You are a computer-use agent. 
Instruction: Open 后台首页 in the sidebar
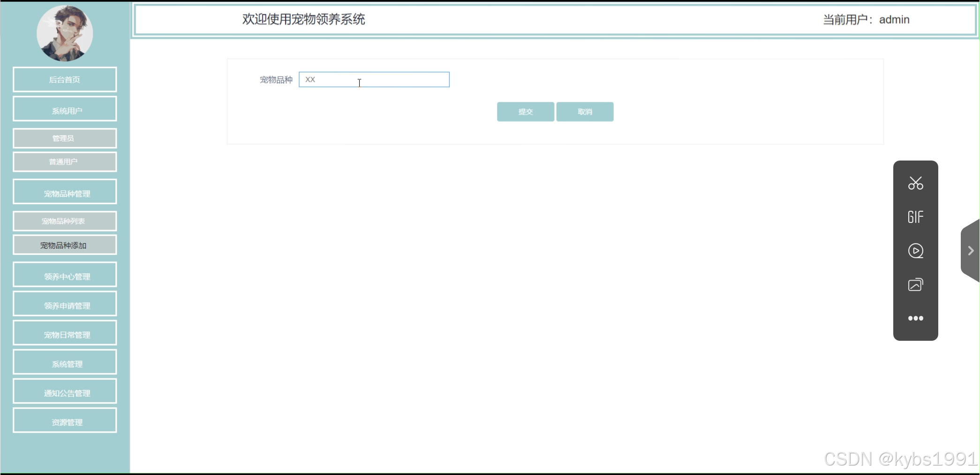pos(65,79)
